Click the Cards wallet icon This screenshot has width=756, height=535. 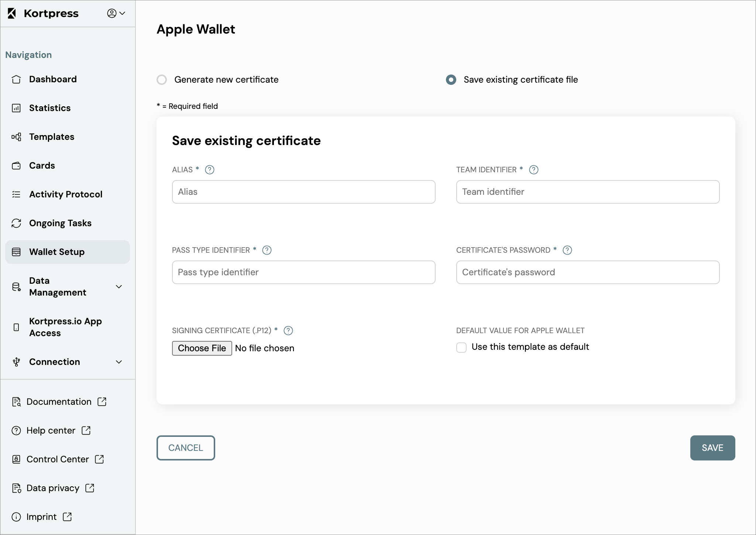pos(16,166)
